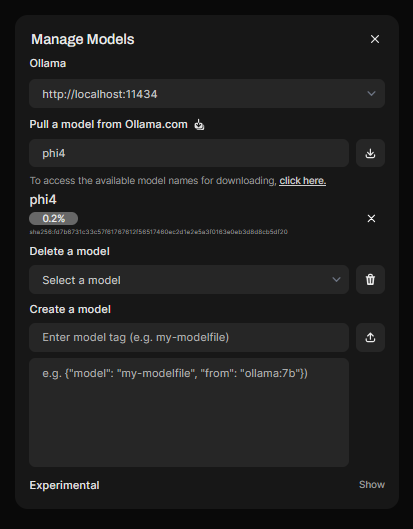413x529 pixels.
Task: Delete selected model with trash icon
Action: click(370, 279)
